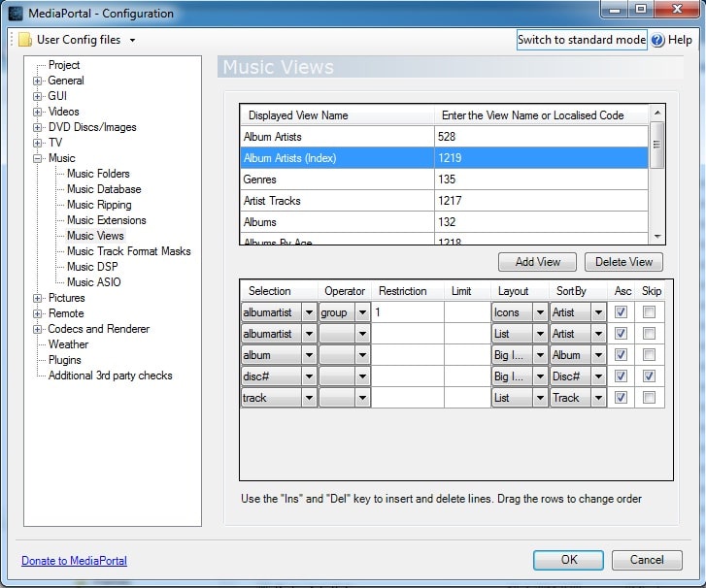Open Layout dropdown in track row
This screenshot has height=588, width=706.
[x=540, y=398]
